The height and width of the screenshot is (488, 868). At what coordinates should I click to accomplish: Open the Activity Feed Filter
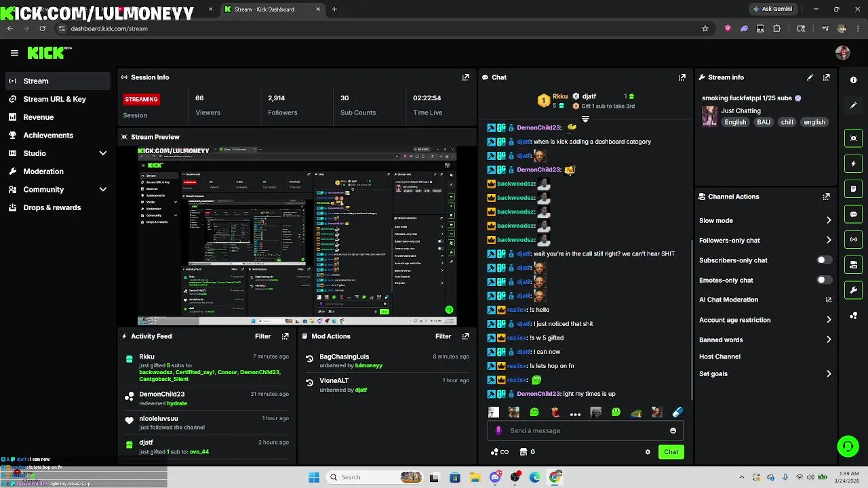coord(262,336)
